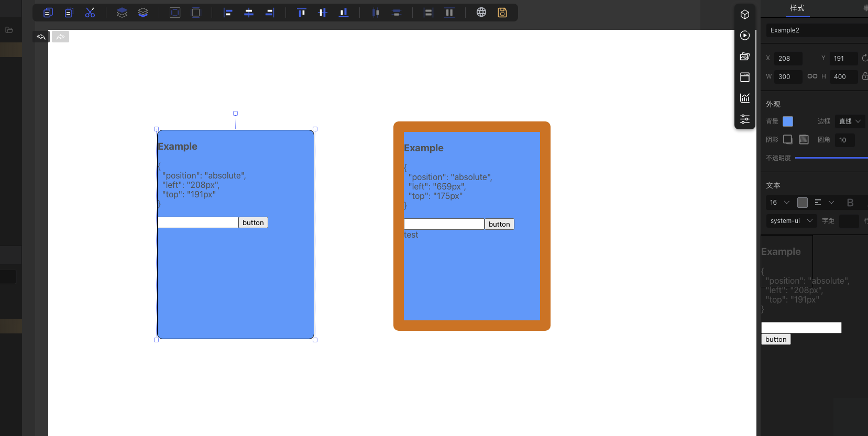Open the window layout panel icon
Viewport: 868px width, 436px height.
[x=745, y=77]
